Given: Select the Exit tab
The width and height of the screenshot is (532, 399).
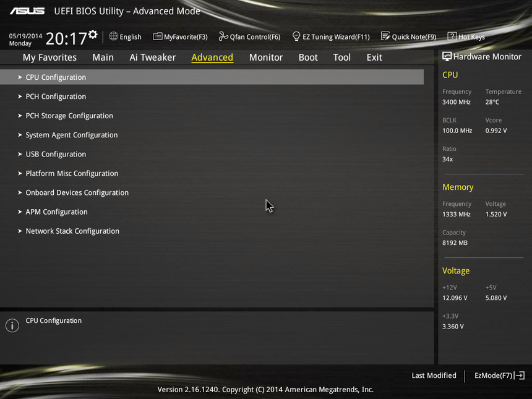Looking at the screenshot, I should [374, 57].
